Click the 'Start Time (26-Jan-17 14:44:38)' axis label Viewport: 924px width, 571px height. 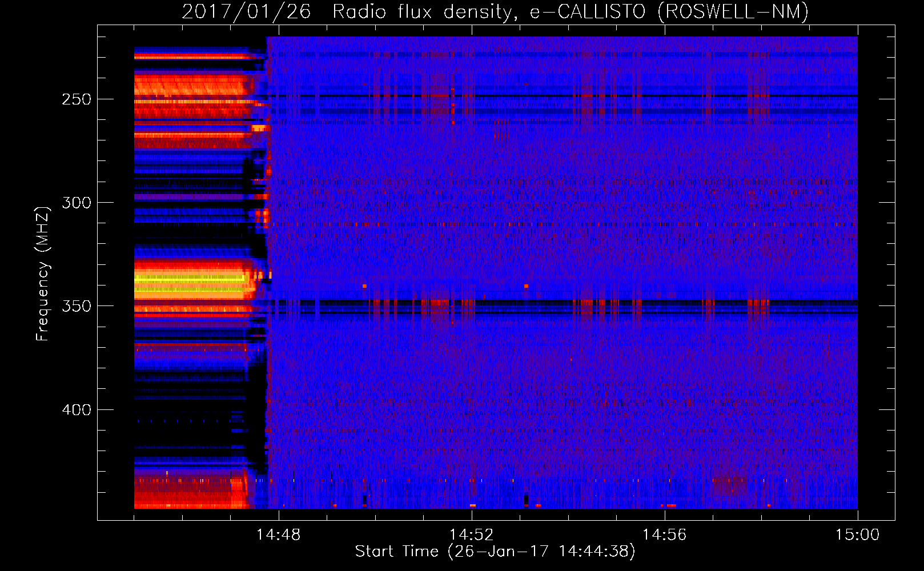495,552
